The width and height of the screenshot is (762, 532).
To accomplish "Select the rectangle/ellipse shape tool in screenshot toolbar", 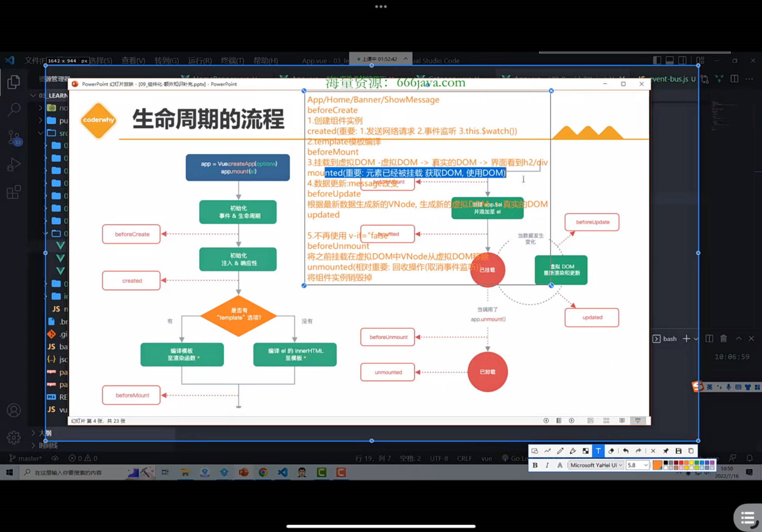I will [535, 451].
